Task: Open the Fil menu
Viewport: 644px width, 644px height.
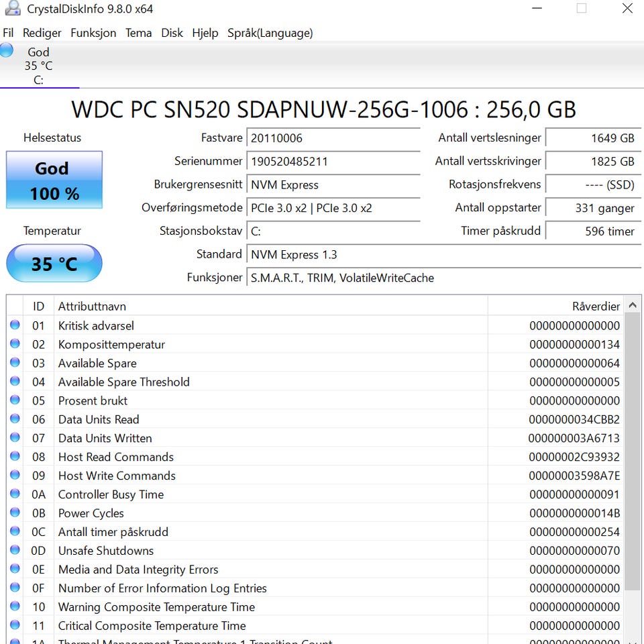Action: pos(8,33)
